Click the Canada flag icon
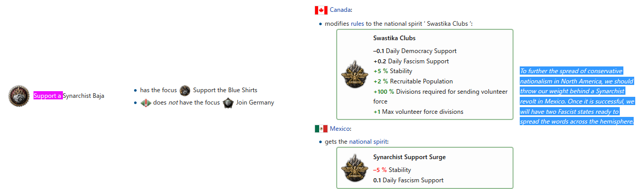 (x=321, y=10)
